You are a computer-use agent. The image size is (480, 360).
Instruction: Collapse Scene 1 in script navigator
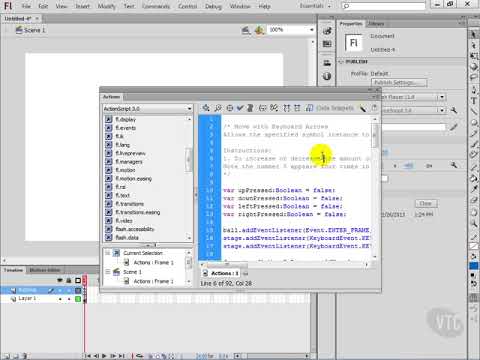[108, 272]
